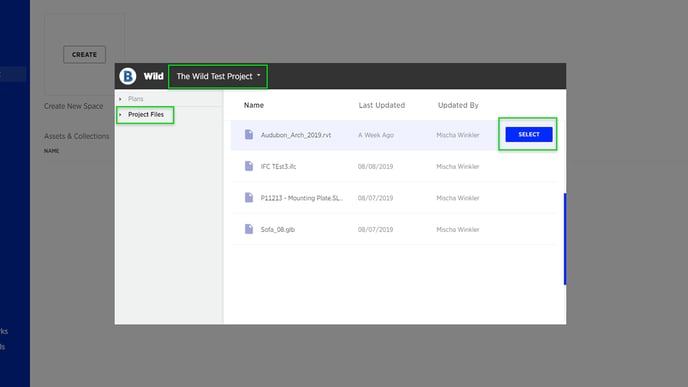Select the Project Files folder

[146, 115]
